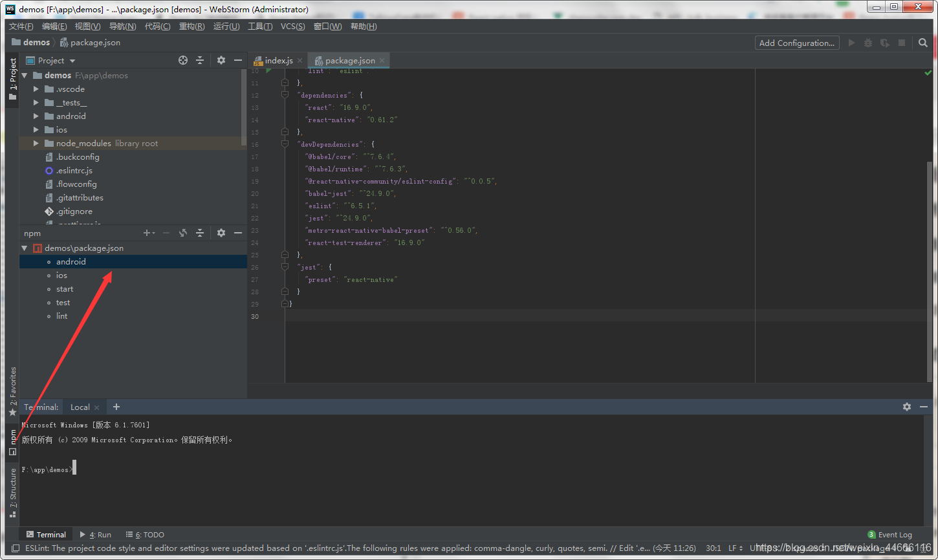Close the index.js editor tab
This screenshot has width=938, height=560.
[x=300, y=60]
